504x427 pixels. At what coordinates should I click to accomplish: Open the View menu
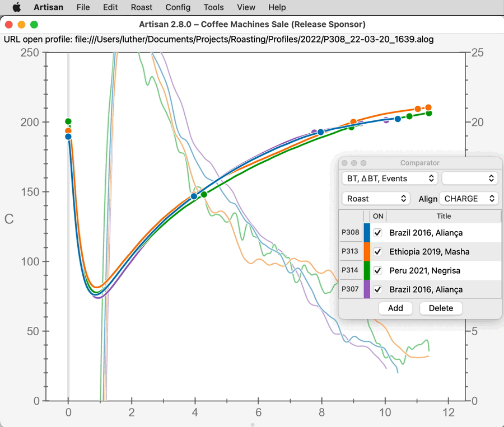coord(246,7)
